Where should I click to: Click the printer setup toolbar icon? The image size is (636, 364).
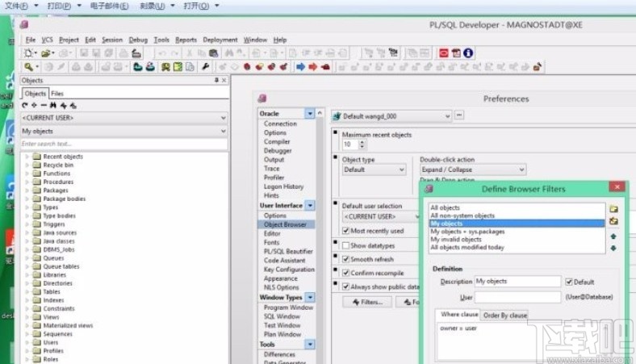pos(136,53)
